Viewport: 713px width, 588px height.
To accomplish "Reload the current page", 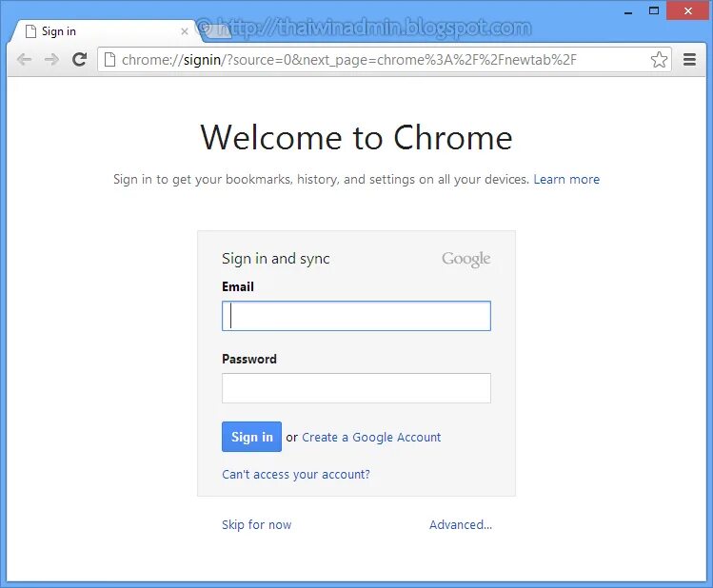I will pos(80,60).
